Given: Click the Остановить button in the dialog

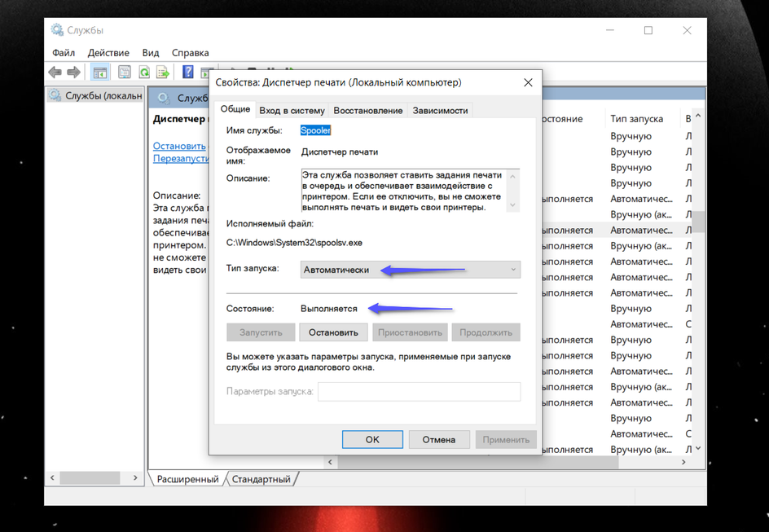Looking at the screenshot, I should click(x=333, y=332).
